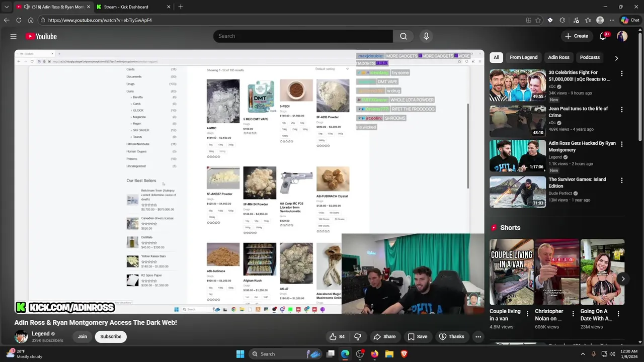This screenshot has height=362, width=644.
Task: Open Firefox from the taskbar
Action: point(374,354)
